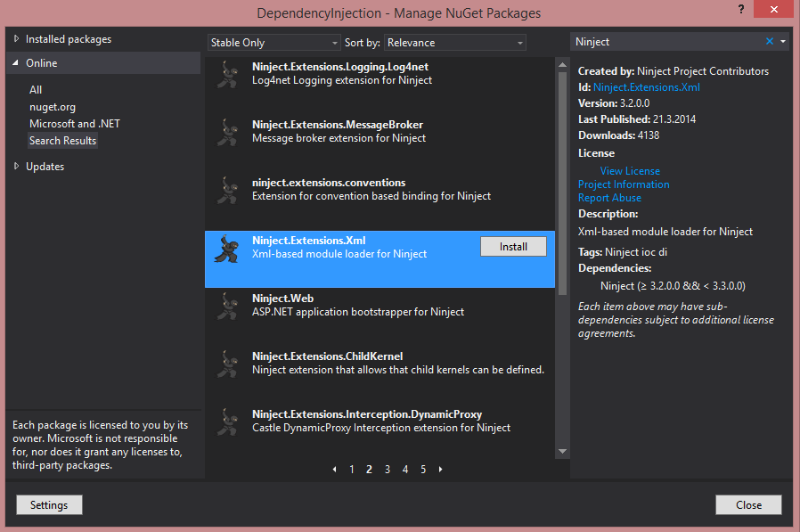Clear the Ninject search text

[770, 41]
